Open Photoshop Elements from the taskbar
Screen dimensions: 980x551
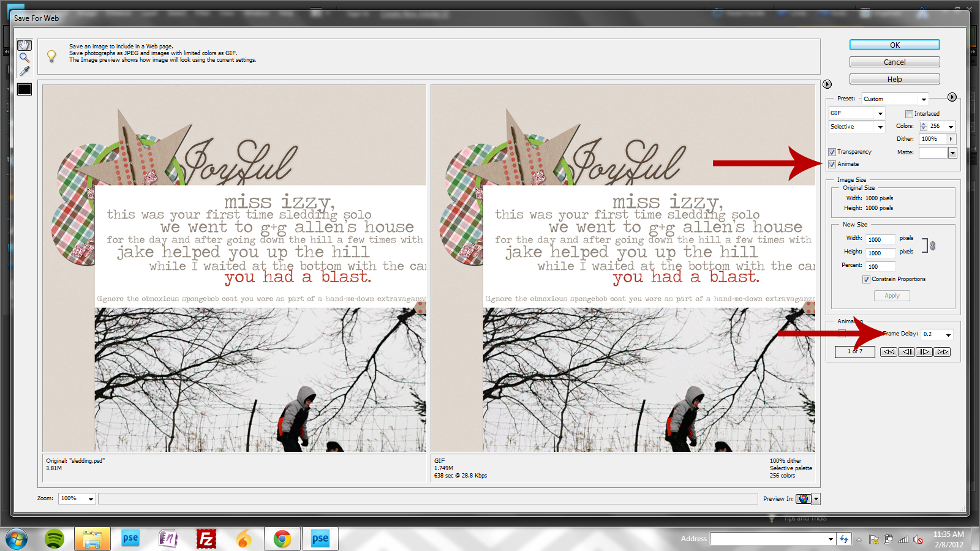click(x=130, y=539)
